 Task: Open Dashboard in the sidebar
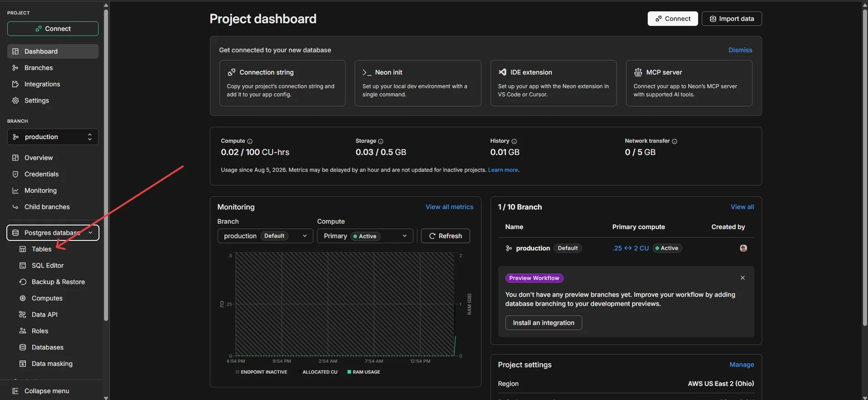(53, 51)
